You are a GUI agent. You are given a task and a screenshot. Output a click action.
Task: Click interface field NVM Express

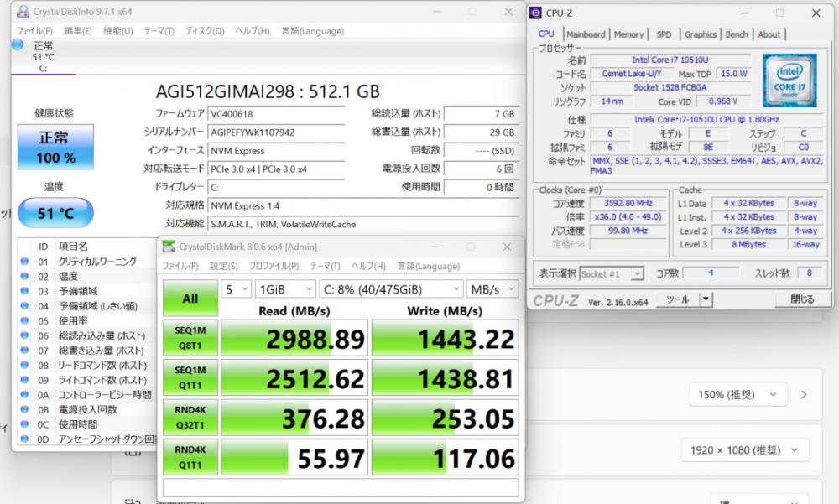click(x=276, y=151)
